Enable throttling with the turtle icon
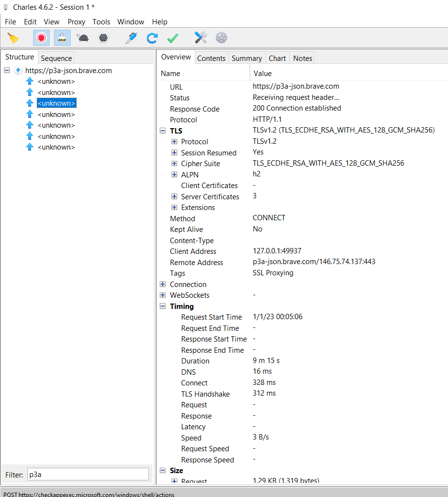 (x=82, y=38)
